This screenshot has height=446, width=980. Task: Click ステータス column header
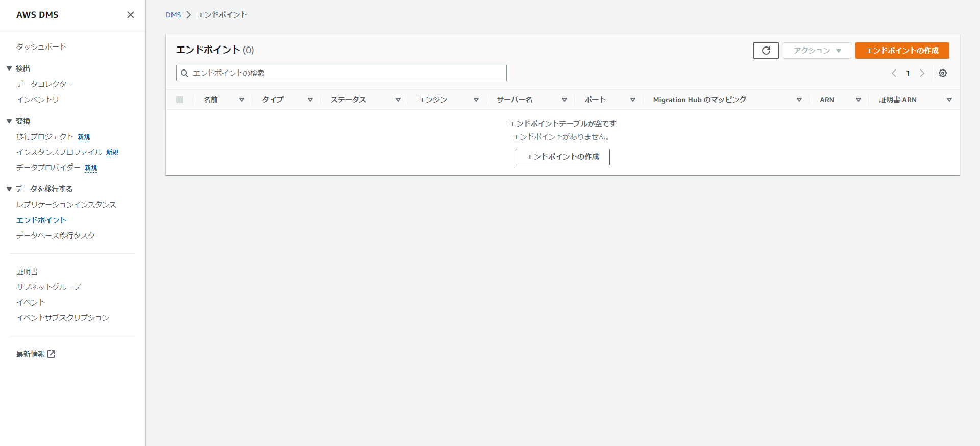click(349, 100)
